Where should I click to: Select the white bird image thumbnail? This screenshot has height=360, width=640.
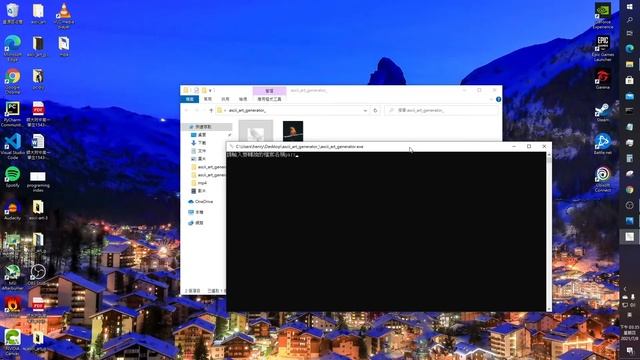[256, 131]
